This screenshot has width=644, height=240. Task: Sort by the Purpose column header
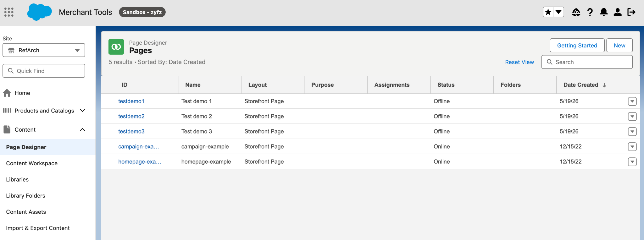(x=322, y=85)
